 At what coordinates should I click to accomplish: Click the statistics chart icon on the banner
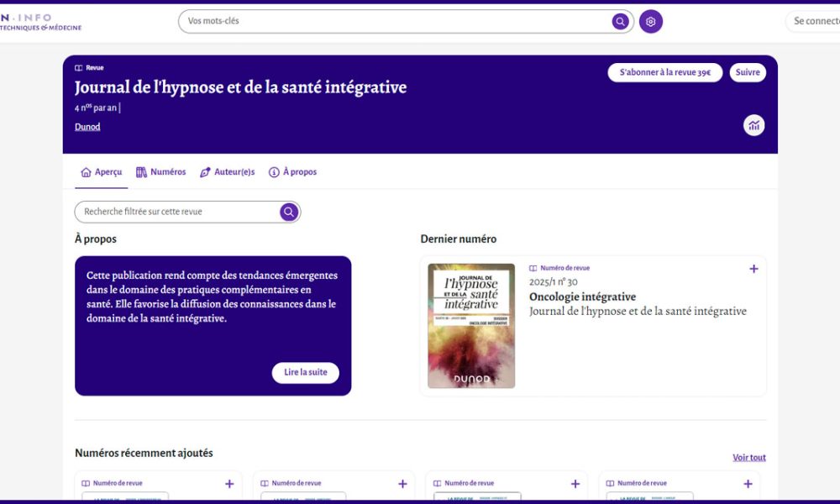(754, 124)
